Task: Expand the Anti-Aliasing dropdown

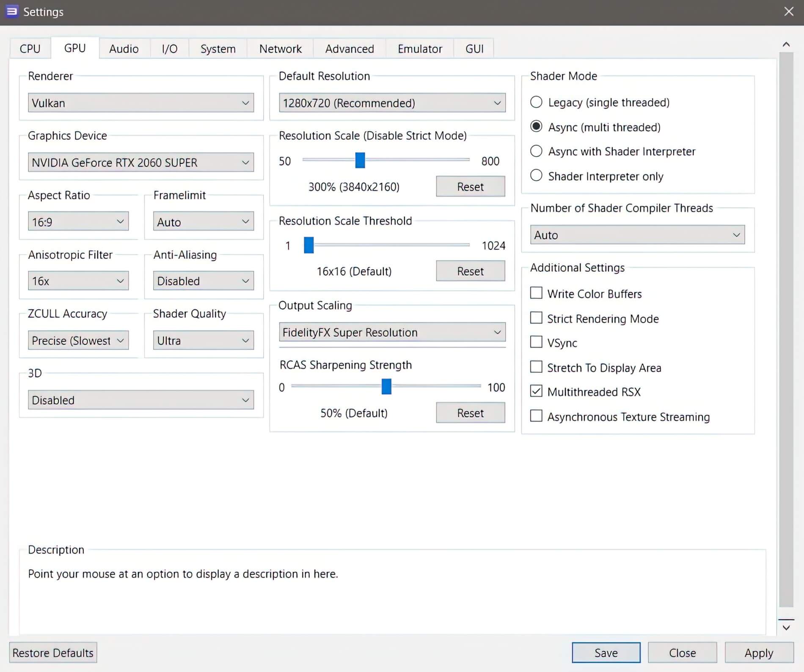Action: [x=203, y=281]
